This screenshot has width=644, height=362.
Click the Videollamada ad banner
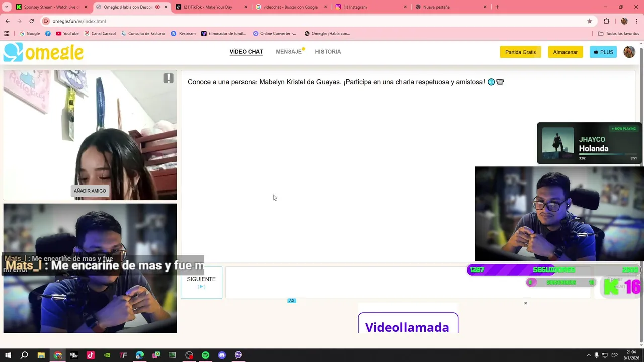point(408,323)
